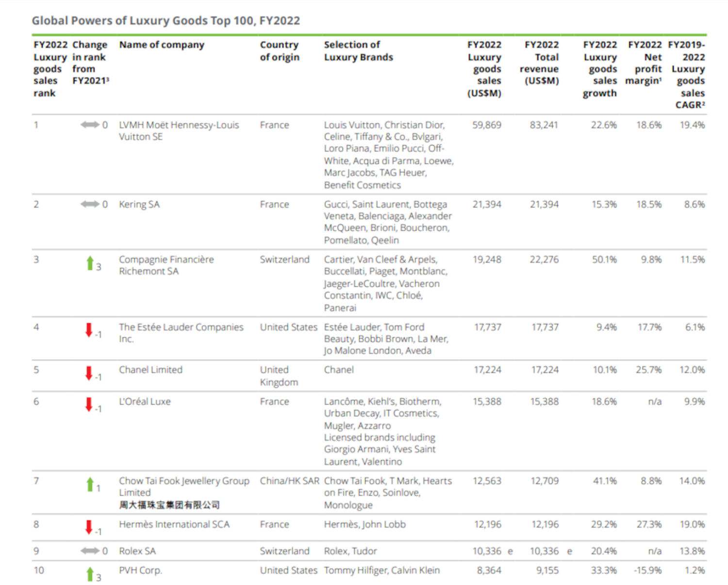Screen dimensions: 728x585
Task: Click the grey no-change arrow in LVMH row
Action: tap(90, 125)
